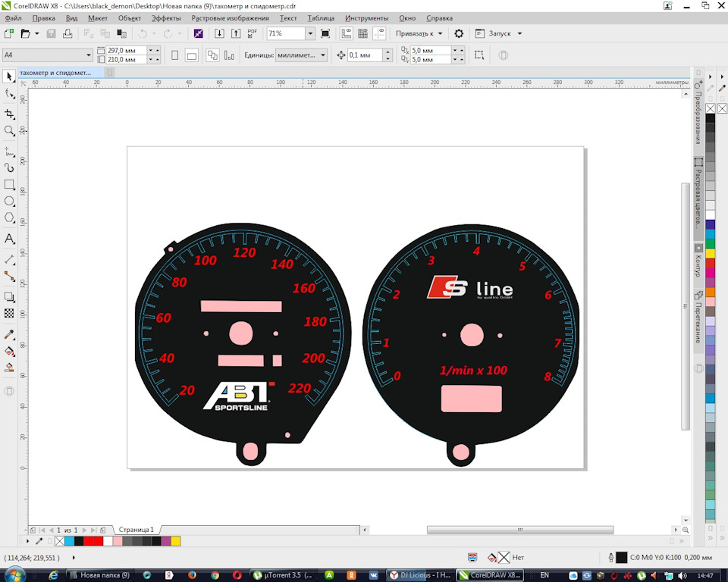728x582 pixels.
Task: Click the Full-screen preview icon
Action: click(x=325, y=33)
